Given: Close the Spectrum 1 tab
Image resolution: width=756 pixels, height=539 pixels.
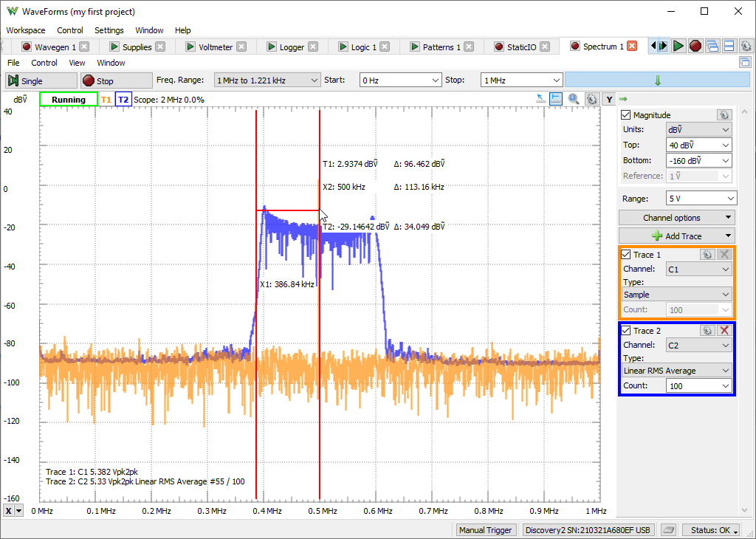Looking at the screenshot, I should tap(632, 47).
